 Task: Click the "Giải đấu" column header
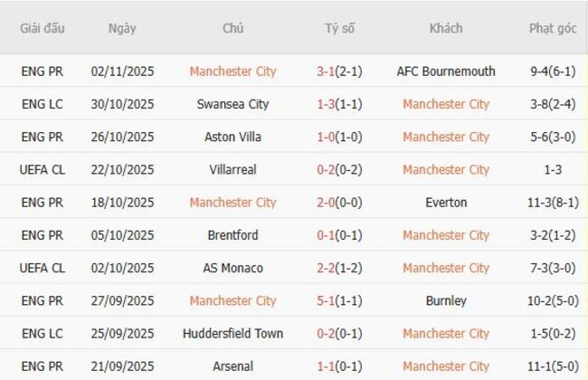pos(43,28)
